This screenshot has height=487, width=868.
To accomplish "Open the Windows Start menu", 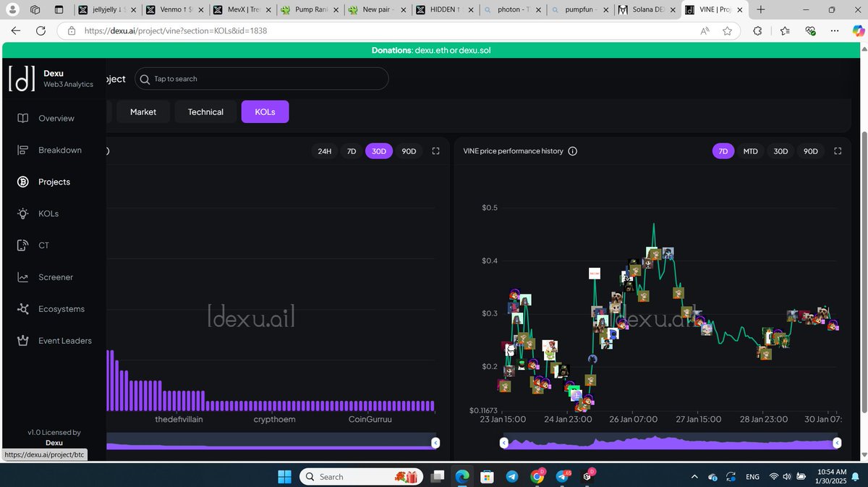I will (x=284, y=477).
